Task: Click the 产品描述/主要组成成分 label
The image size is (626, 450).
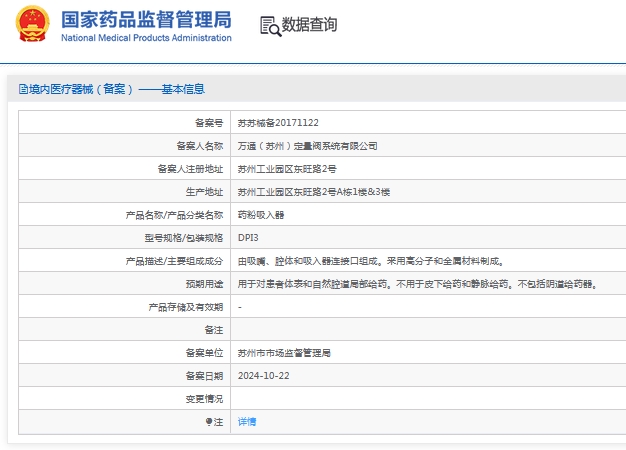Action: 174,261
